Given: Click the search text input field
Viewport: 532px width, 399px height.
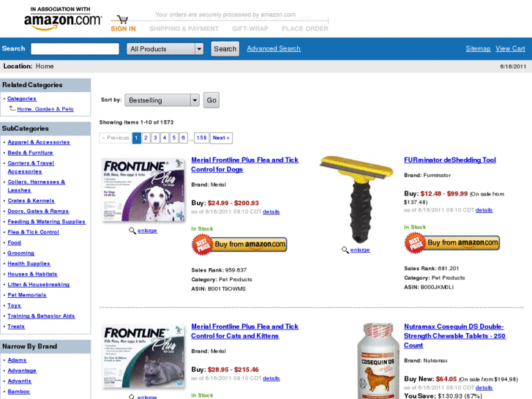Looking at the screenshot, I should click(x=75, y=49).
